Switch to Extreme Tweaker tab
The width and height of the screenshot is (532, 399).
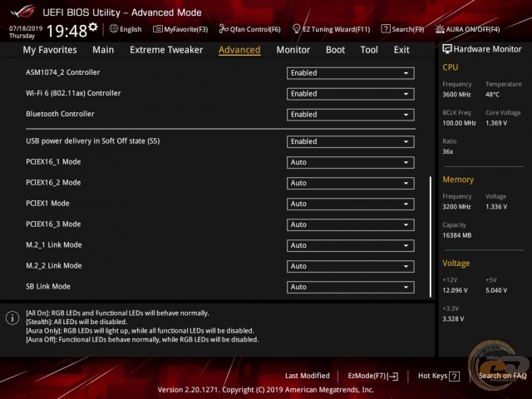(x=166, y=50)
